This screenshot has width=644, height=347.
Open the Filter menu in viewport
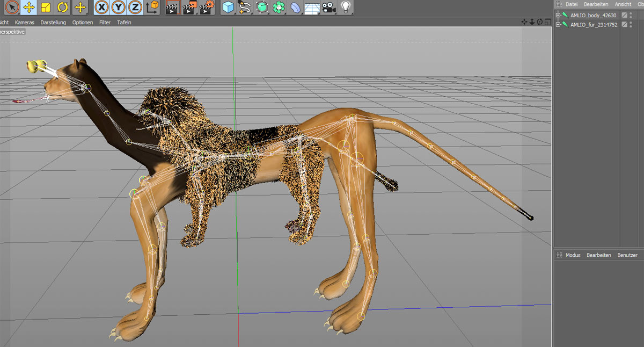coord(105,23)
